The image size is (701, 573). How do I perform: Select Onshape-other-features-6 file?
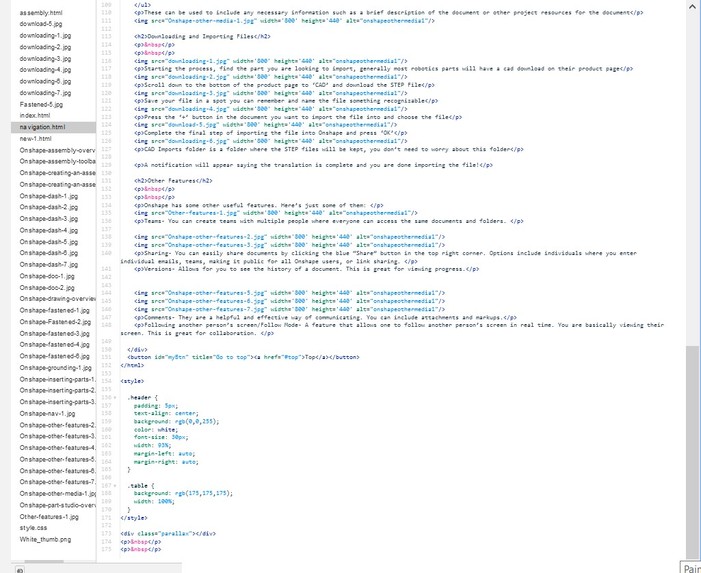click(57, 471)
